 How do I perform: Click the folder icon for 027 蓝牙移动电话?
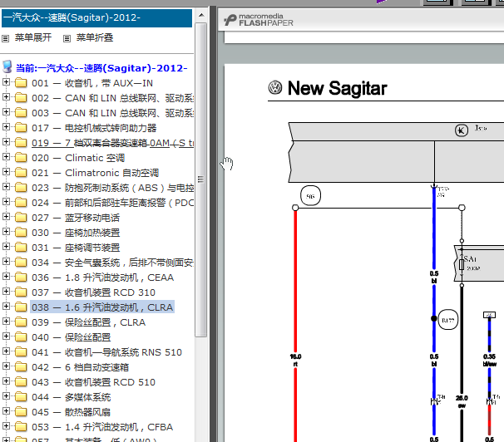click(21, 217)
